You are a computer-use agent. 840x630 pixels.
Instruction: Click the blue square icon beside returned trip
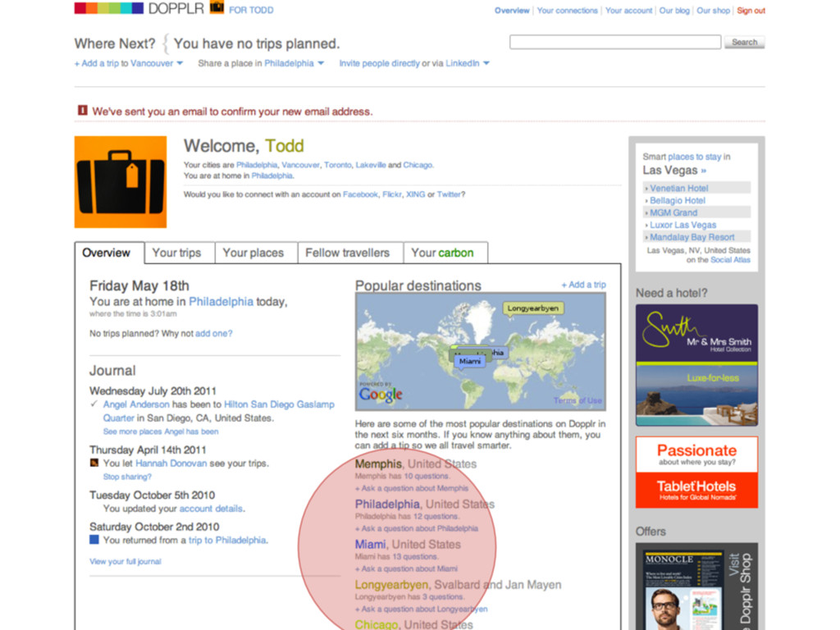(x=94, y=540)
